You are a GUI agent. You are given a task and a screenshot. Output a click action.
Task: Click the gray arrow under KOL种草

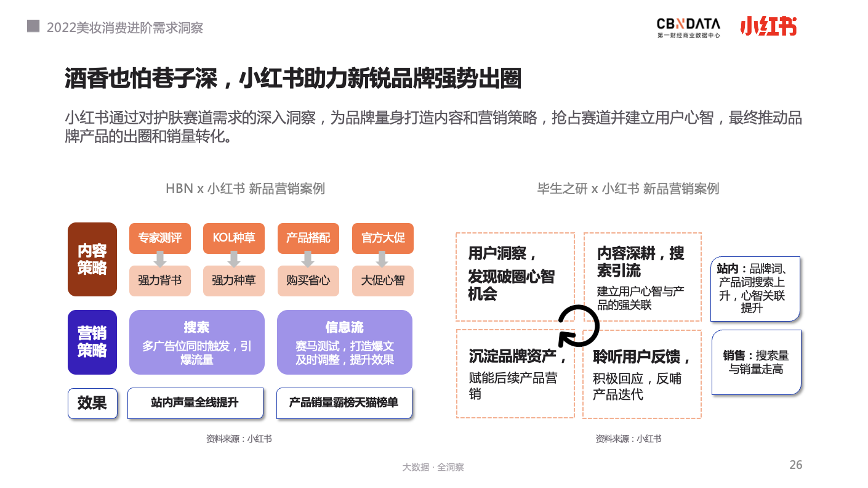(x=234, y=259)
